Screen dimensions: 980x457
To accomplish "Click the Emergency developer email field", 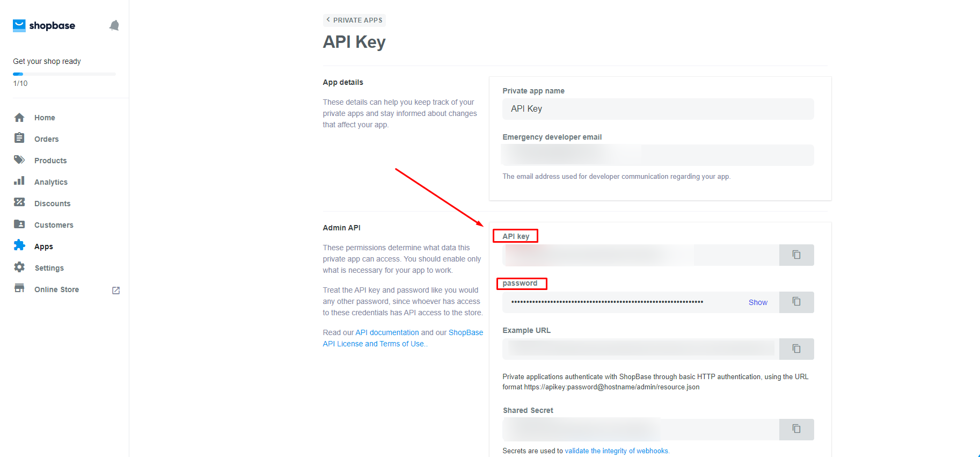I will [658, 155].
